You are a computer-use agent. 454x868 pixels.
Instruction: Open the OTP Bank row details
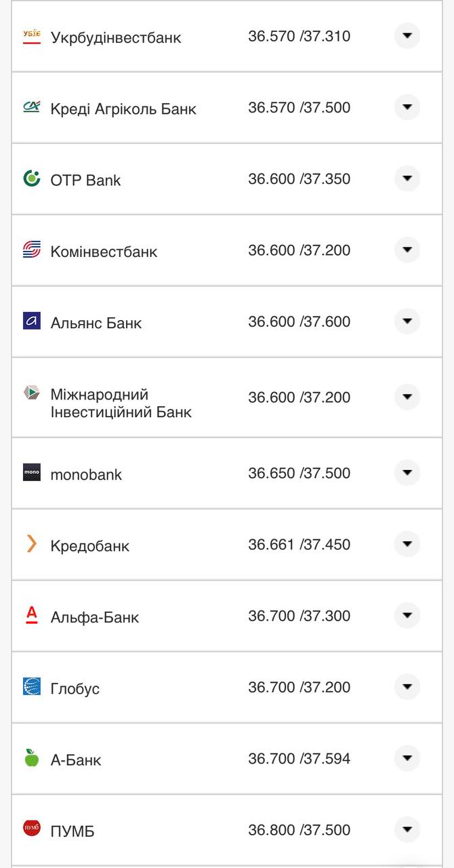pyautogui.click(x=407, y=178)
